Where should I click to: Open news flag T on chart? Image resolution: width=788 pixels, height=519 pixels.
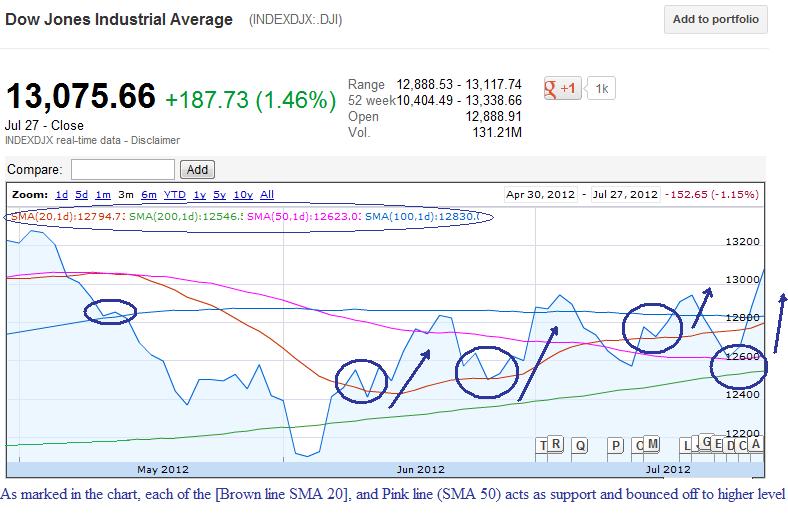(542, 446)
